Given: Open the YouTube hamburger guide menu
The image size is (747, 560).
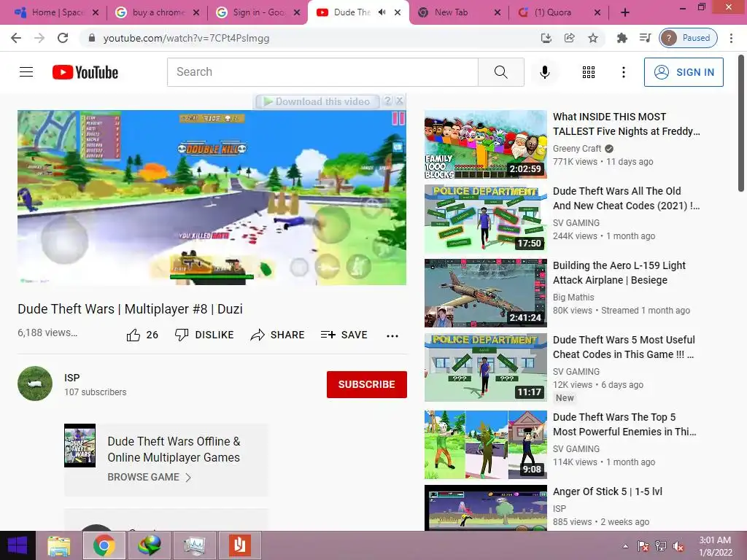Looking at the screenshot, I should [26, 72].
